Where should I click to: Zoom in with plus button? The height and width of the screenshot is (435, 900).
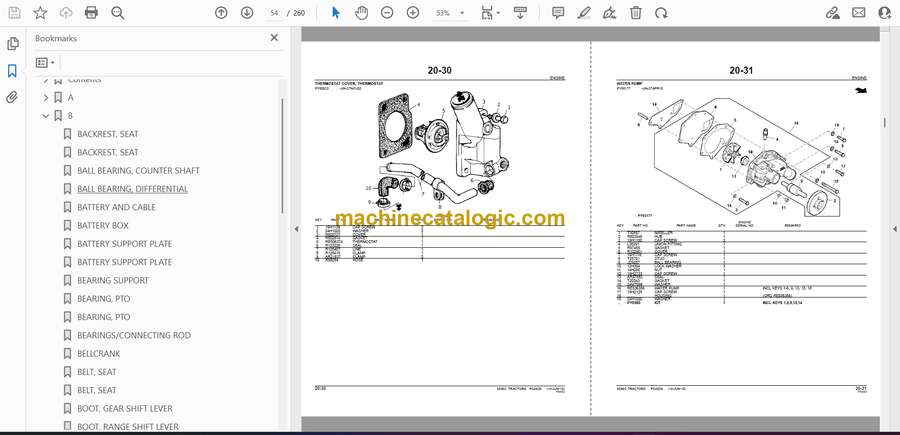pyautogui.click(x=413, y=13)
